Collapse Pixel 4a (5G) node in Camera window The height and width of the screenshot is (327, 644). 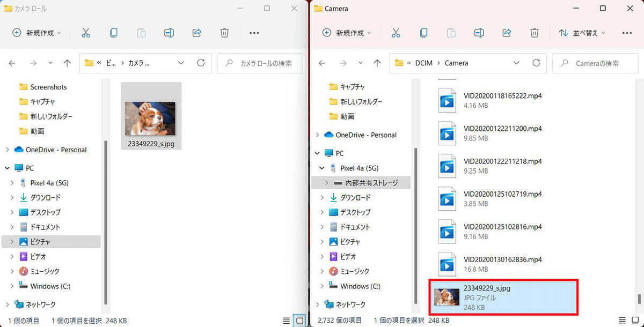[322, 168]
